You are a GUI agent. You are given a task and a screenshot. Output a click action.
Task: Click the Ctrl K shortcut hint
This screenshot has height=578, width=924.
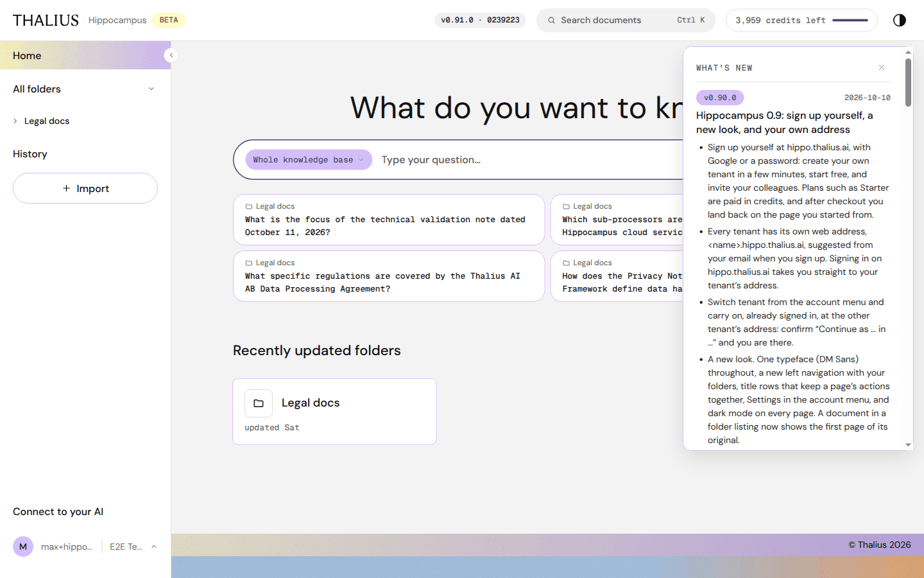691,20
